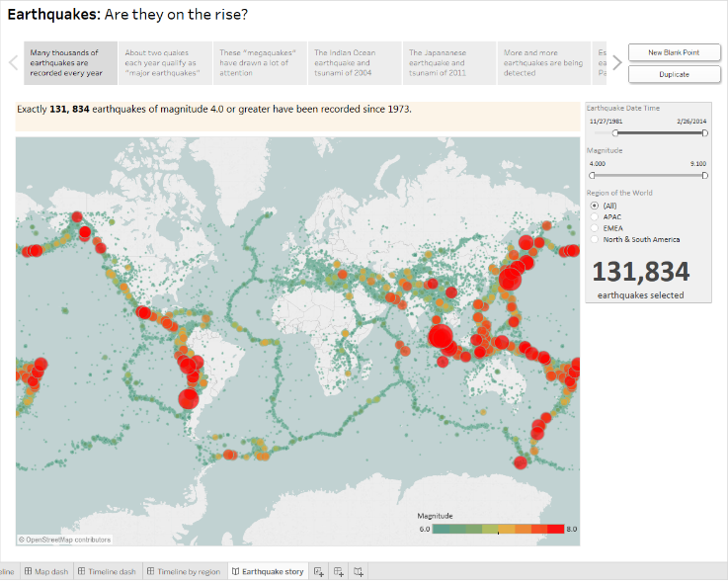Image resolution: width=728 pixels, height=583 pixels.
Task: Click the 'Region of the World' filter title
Action: click(619, 193)
